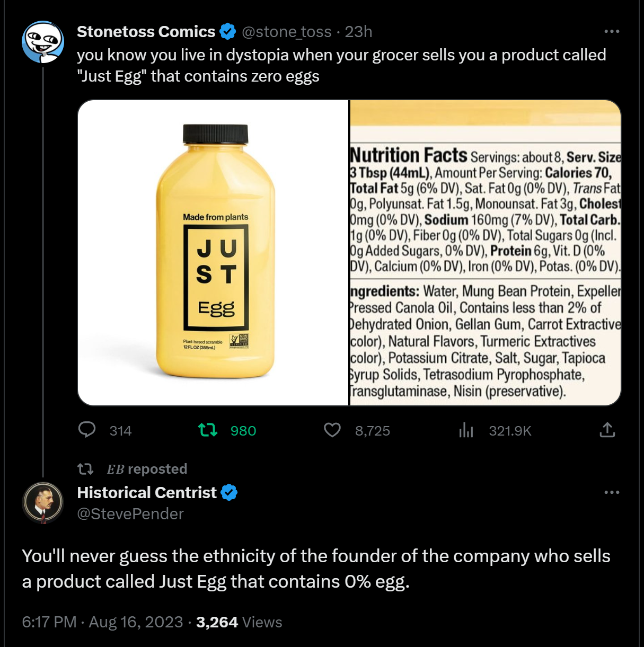
Task: Click the Stonetoss Comics profile avatar
Action: click(x=43, y=42)
